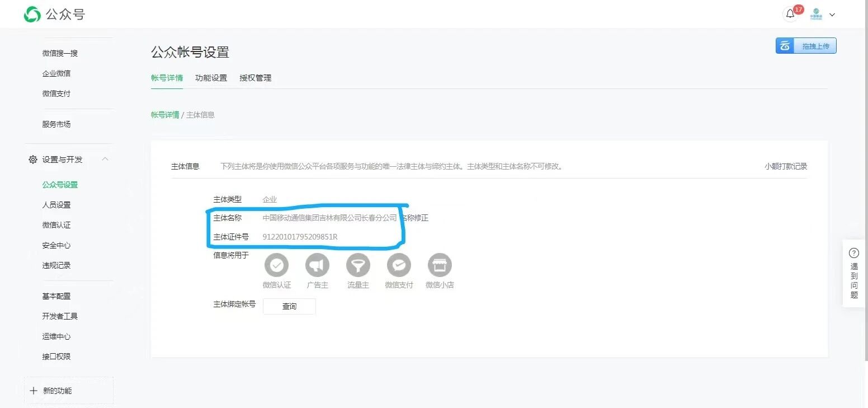
Task: Click the 遇到问题 question mark icon
Action: click(854, 253)
